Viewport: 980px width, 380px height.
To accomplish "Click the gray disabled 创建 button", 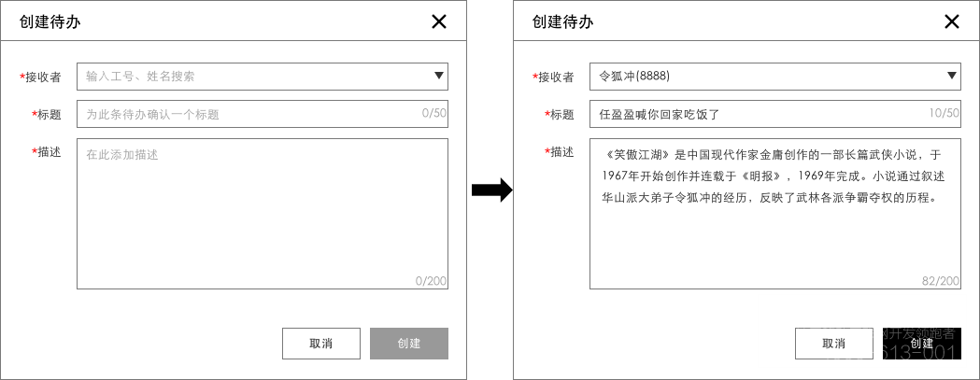I will point(409,344).
